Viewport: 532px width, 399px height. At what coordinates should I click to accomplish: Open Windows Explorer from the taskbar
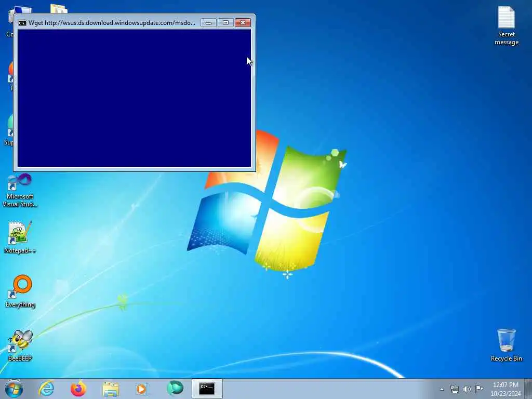[111, 389]
